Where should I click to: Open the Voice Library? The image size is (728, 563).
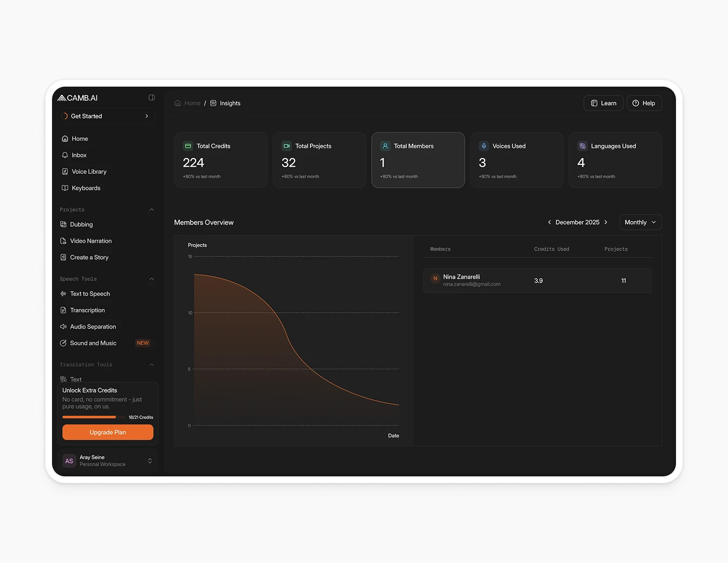pos(89,171)
